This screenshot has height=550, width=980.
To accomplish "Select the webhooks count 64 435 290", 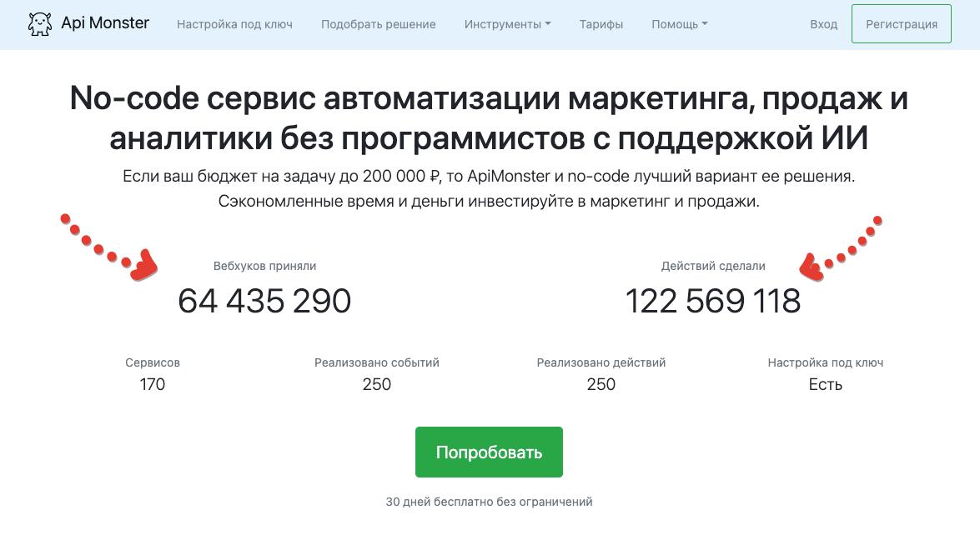I will [x=264, y=301].
